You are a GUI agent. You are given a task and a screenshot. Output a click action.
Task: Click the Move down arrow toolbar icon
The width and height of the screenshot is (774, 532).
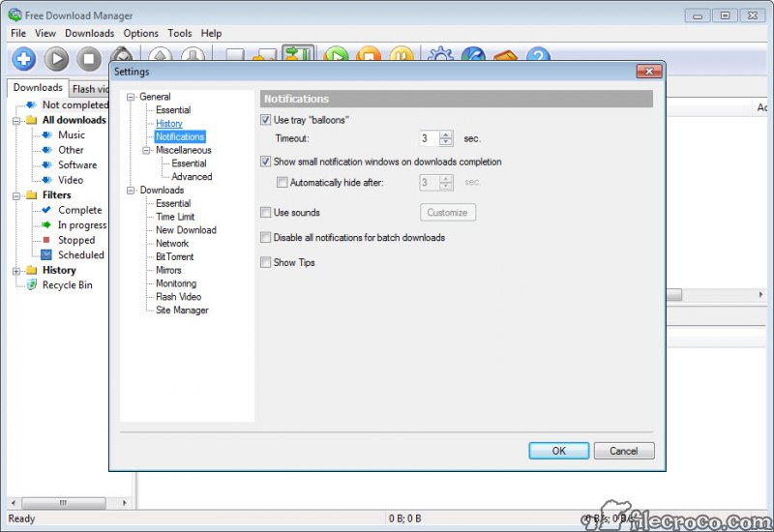[x=193, y=54]
